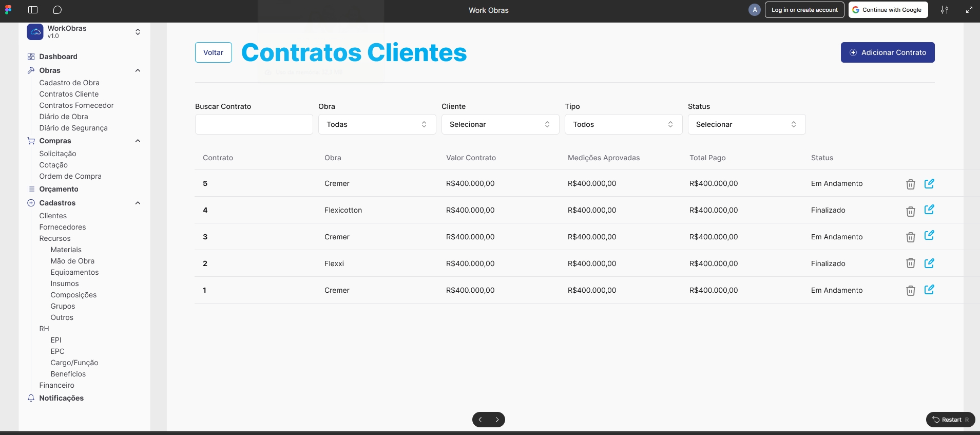Edit contract 4 with pencil icon
Viewport: 980px width, 435px height.
click(x=929, y=210)
